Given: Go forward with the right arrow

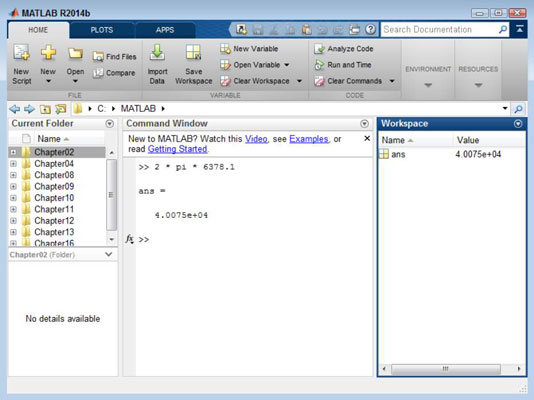Looking at the screenshot, I should click(x=30, y=109).
